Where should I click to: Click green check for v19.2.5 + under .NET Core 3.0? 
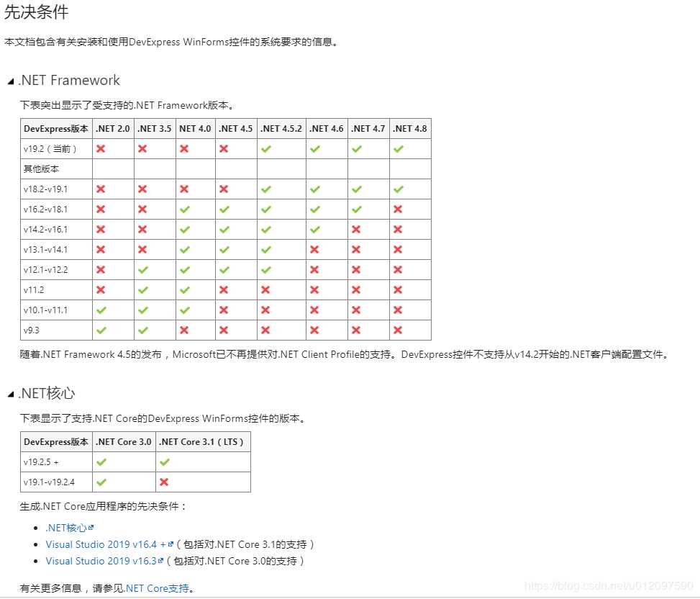pyautogui.click(x=101, y=462)
